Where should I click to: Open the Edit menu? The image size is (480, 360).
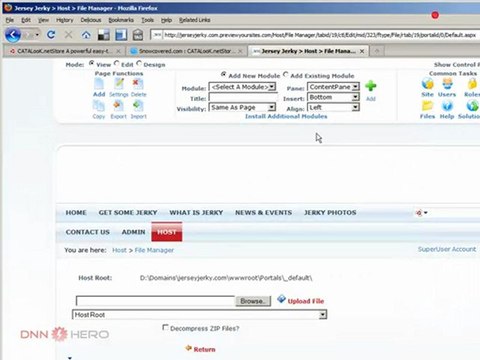pyautogui.click(x=26, y=20)
